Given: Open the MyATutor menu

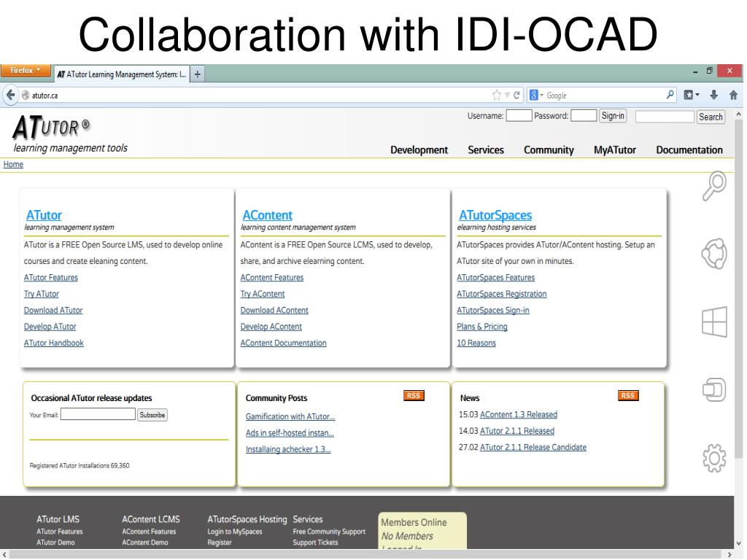Looking at the screenshot, I should click(x=614, y=150).
